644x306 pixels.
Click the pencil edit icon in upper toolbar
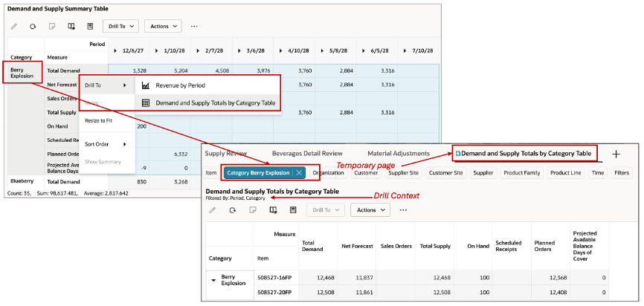click(14, 26)
